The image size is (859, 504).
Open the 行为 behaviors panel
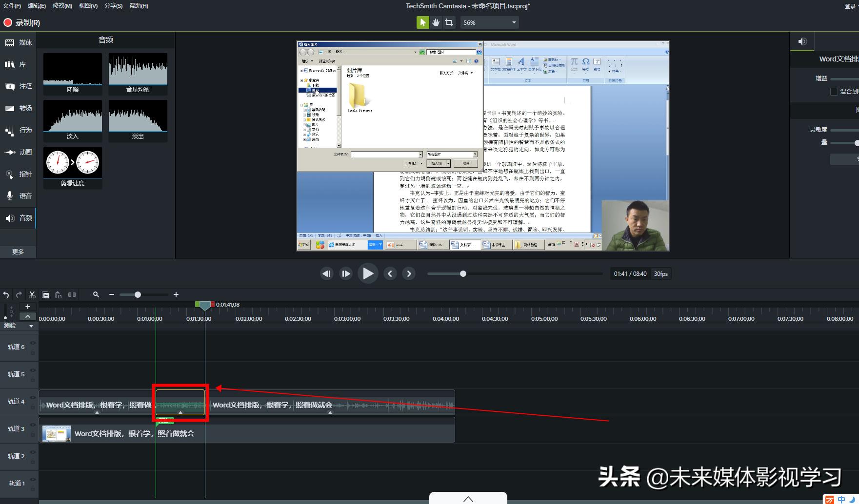(18, 130)
